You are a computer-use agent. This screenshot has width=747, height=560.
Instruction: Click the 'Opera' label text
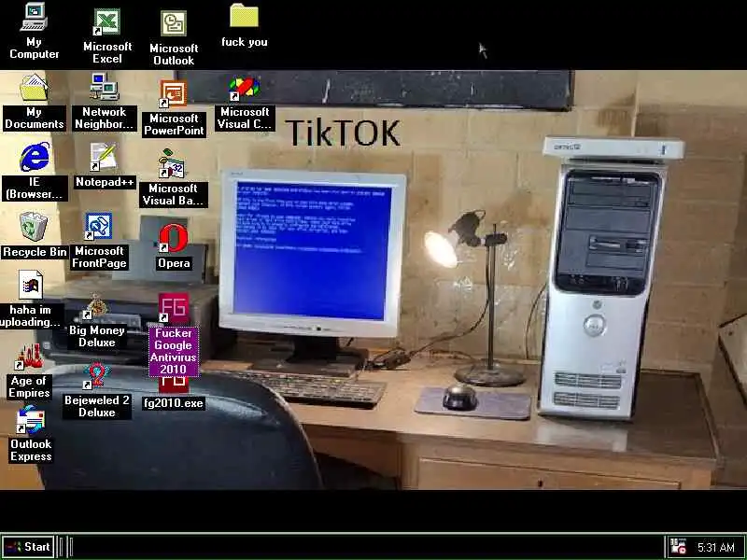pyautogui.click(x=174, y=263)
